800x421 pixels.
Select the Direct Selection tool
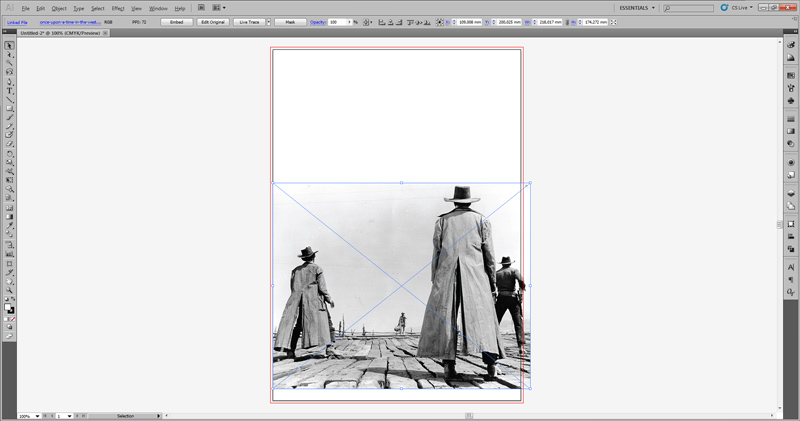click(9, 54)
